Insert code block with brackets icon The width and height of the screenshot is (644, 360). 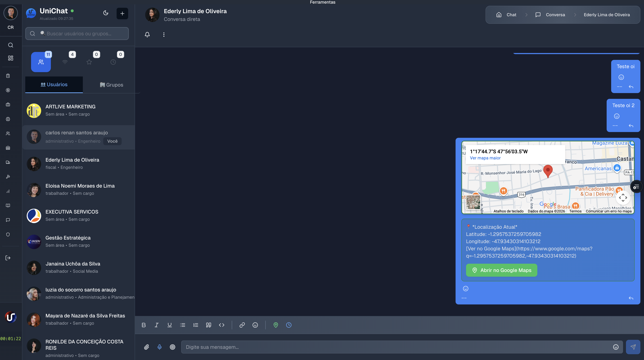point(221,325)
